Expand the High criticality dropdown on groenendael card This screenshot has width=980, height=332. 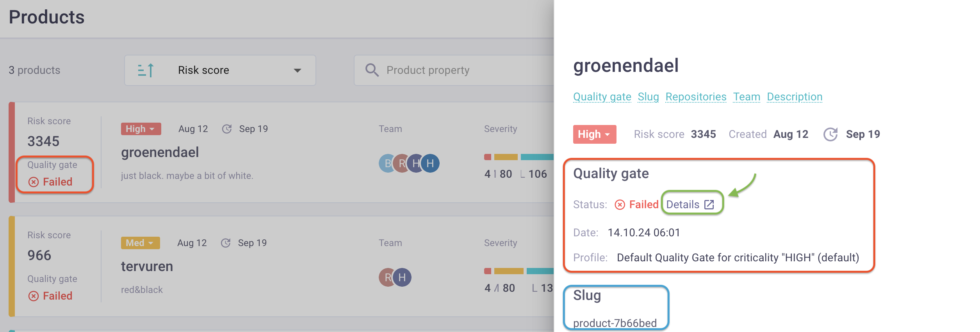pos(141,129)
